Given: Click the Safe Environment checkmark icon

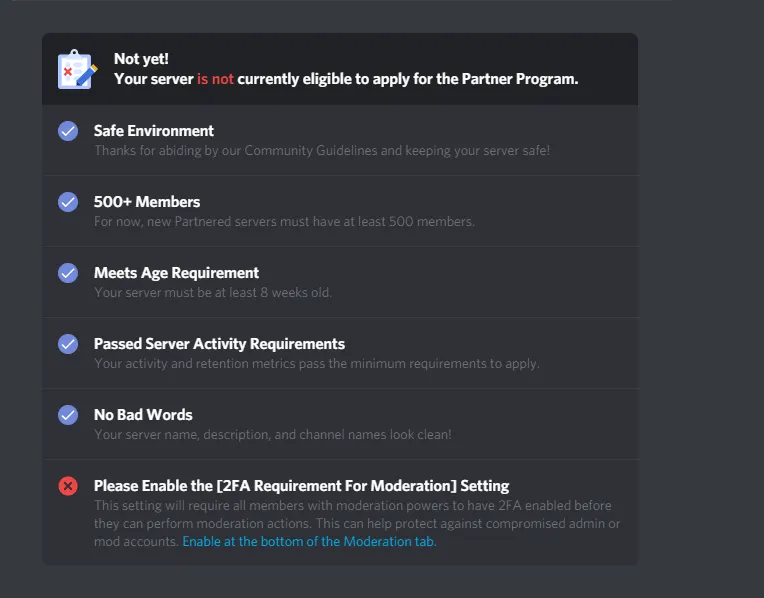Looking at the screenshot, I should [68, 131].
